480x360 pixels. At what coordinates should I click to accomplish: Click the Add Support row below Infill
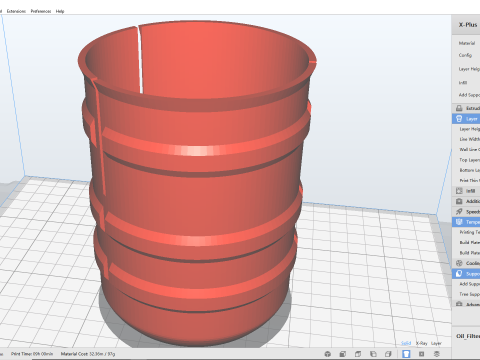[469, 95]
